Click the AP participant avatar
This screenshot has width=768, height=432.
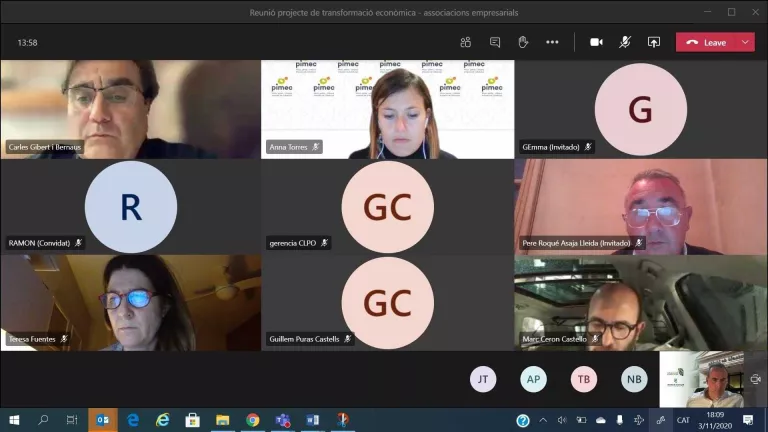click(x=533, y=379)
